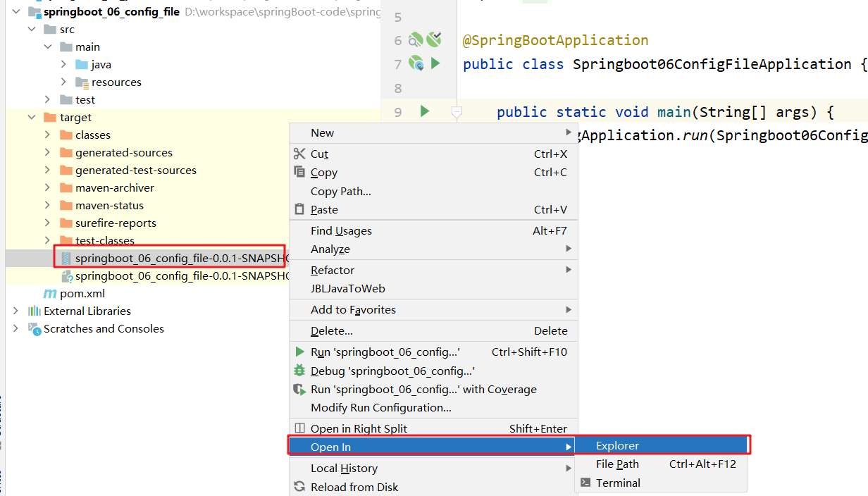
Task: Click the Spring checkmark gutter icon on line 6
Action: [433, 39]
